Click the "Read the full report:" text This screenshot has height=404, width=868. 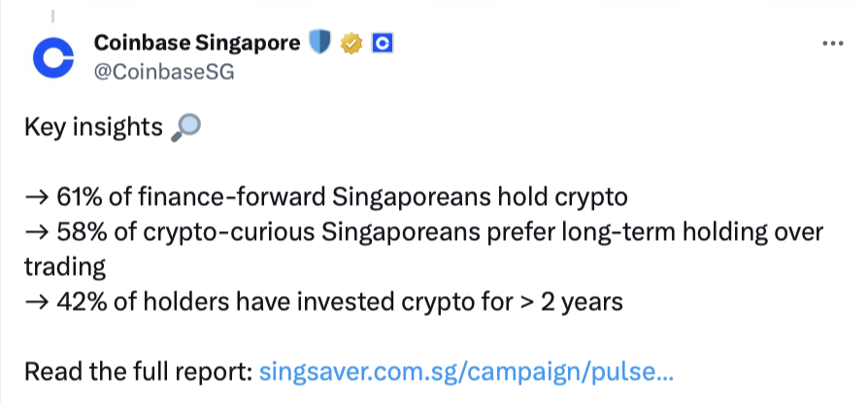[x=137, y=372]
